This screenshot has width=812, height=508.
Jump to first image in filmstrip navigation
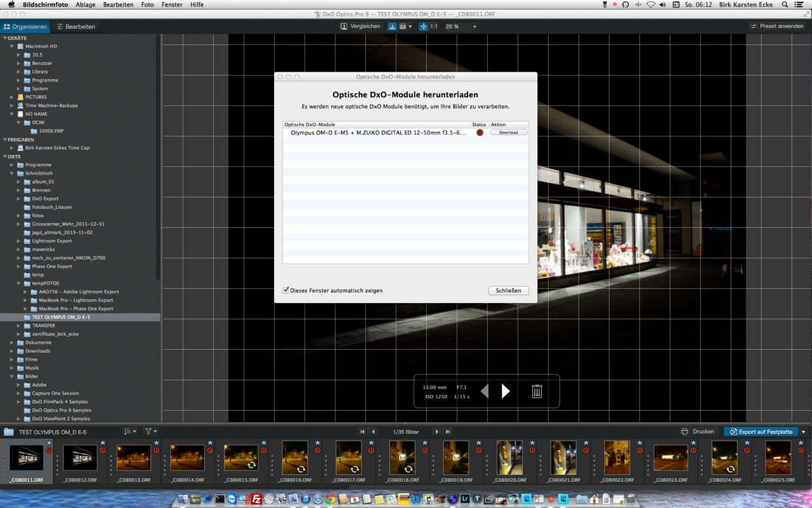(x=363, y=432)
